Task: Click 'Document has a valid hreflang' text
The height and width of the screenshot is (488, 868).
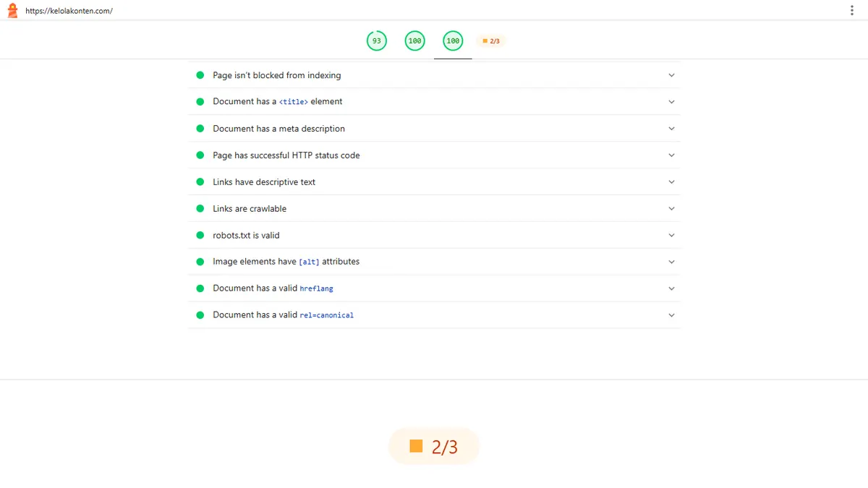Action: click(273, 288)
